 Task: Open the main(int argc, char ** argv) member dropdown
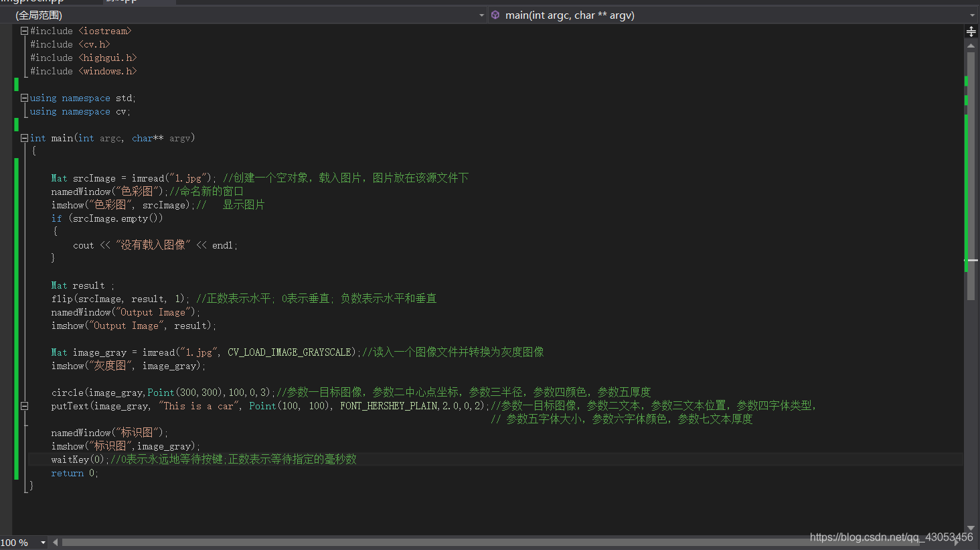point(733,15)
